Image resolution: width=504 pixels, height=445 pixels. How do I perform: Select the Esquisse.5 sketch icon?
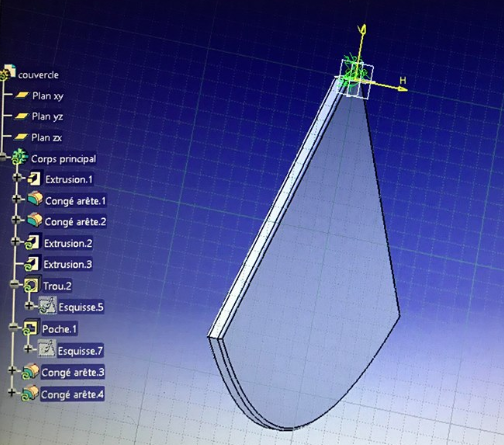click(x=47, y=306)
